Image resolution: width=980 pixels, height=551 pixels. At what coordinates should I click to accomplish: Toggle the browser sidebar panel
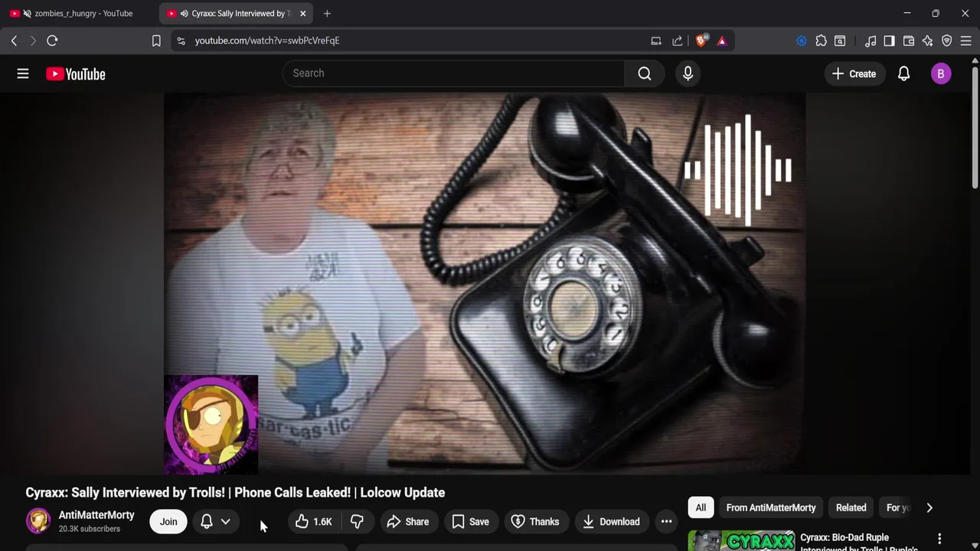[889, 41]
